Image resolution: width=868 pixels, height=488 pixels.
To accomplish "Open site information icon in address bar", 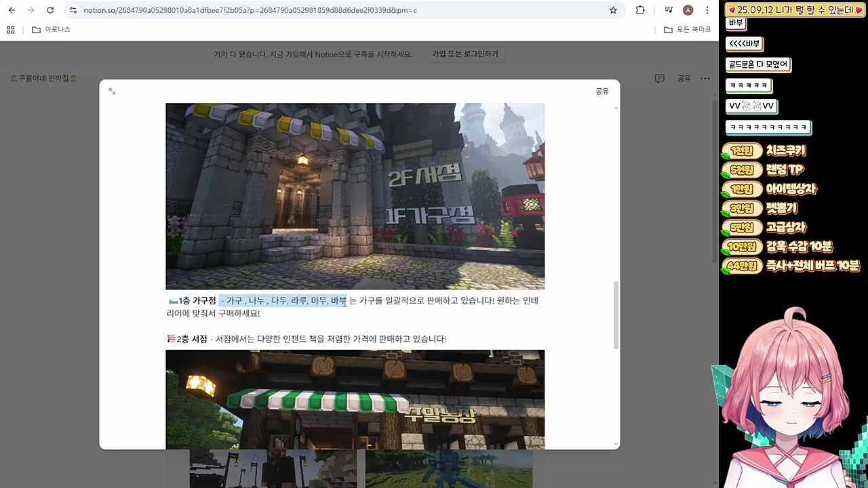I will click(x=73, y=10).
